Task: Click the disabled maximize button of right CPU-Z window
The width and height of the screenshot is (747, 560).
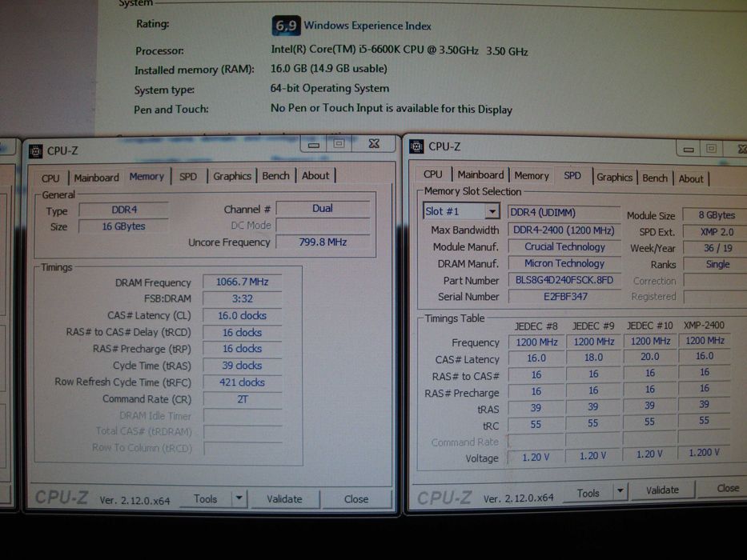Action: tap(711, 149)
